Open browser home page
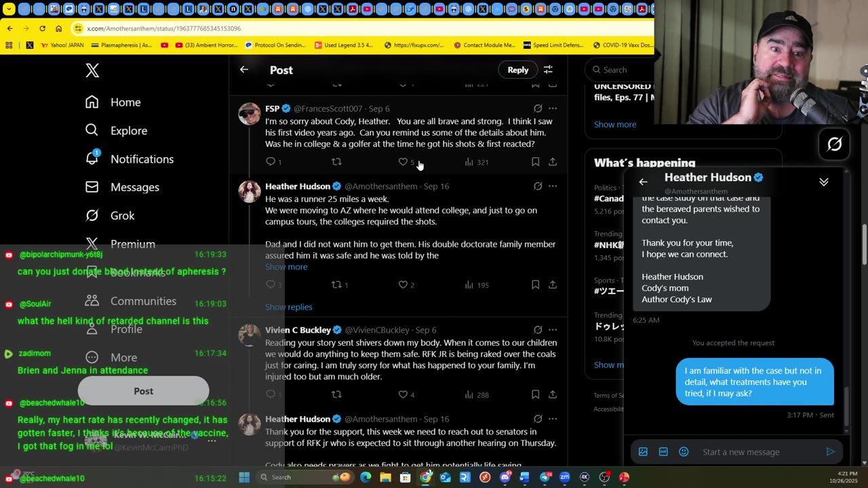The width and height of the screenshot is (868, 488). (58, 28)
